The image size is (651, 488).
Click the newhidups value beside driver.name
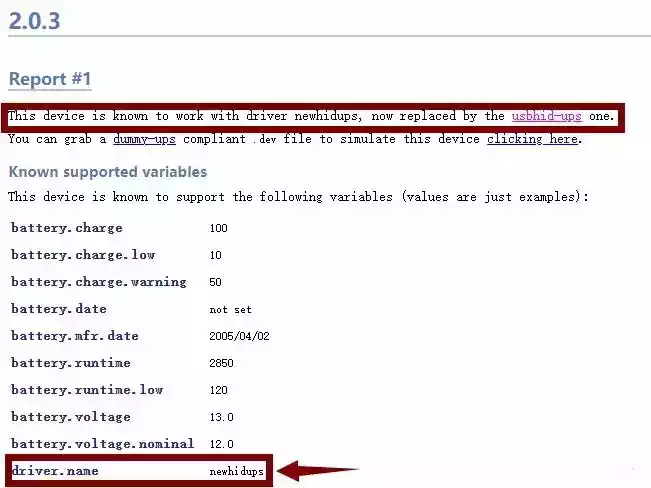[237, 470]
